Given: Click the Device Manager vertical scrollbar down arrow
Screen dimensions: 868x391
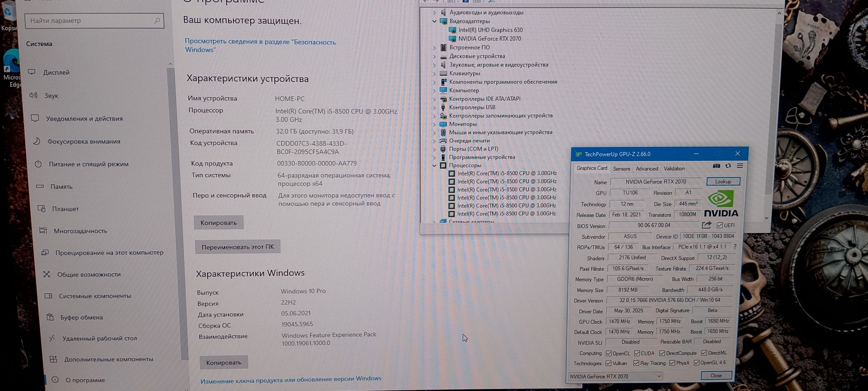Looking at the screenshot, I should coord(766,218).
